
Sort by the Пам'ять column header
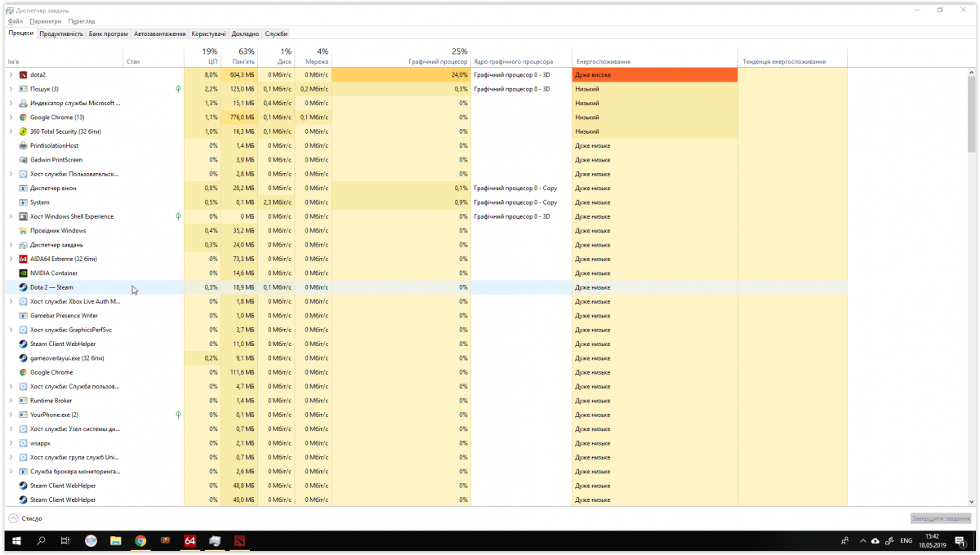(239, 56)
